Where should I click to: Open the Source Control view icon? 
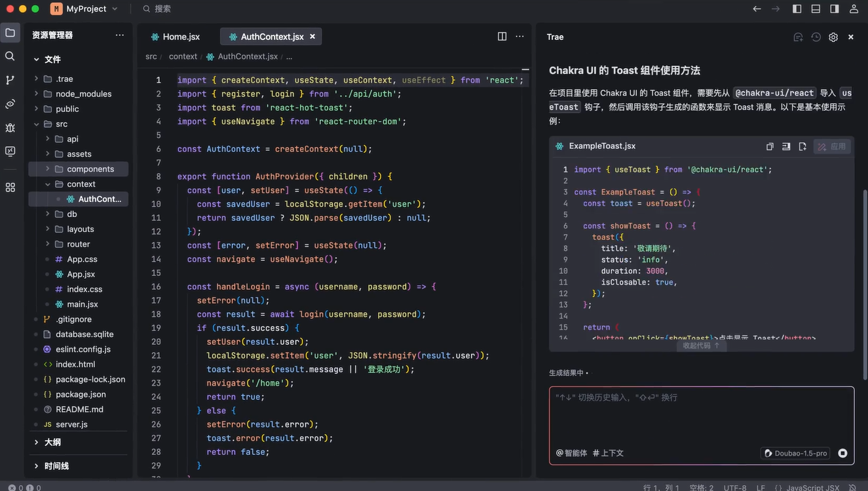click(10, 80)
